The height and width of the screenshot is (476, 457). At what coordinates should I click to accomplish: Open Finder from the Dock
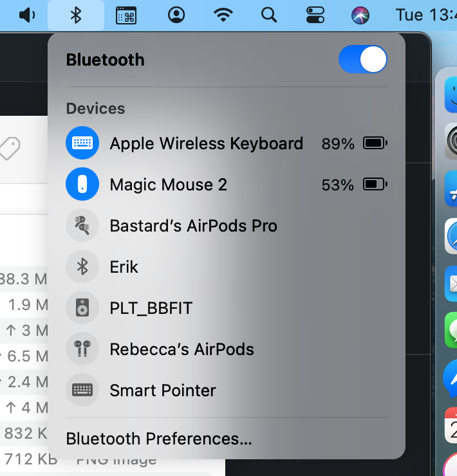[451, 95]
